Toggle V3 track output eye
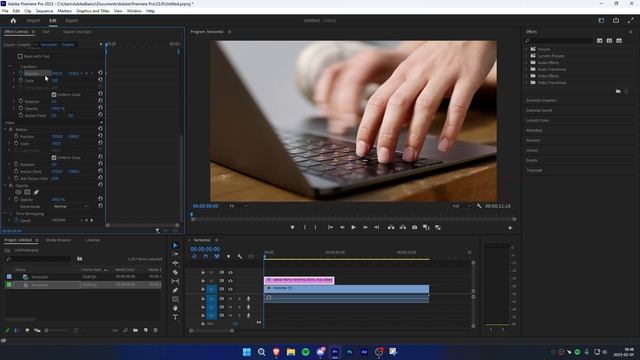This screenshot has width=640, height=360. (x=231, y=272)
